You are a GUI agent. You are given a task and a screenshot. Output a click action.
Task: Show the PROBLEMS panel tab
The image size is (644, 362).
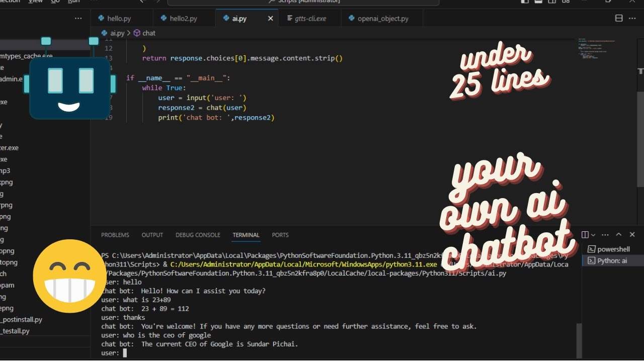[x=115, y=235]
